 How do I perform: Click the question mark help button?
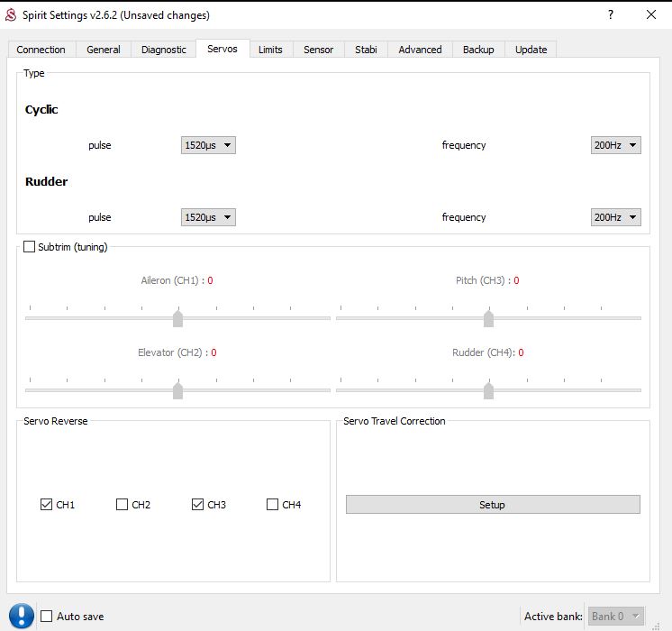(611, 14)
